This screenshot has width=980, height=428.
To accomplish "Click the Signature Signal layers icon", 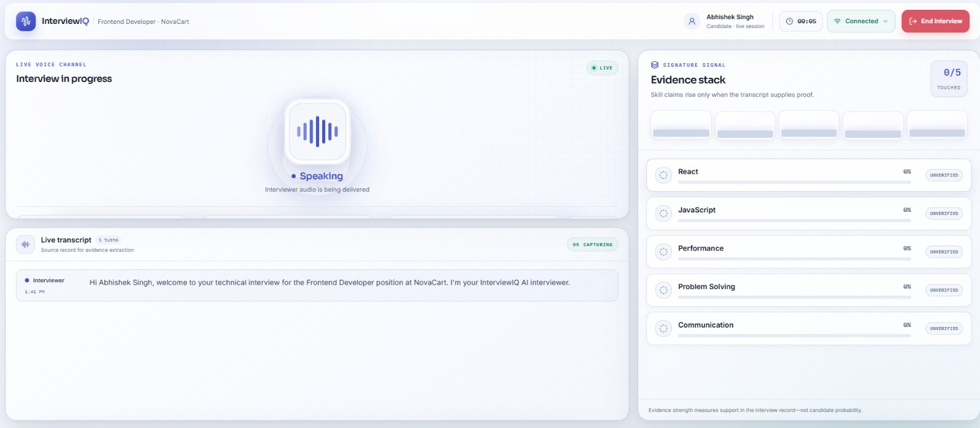I will [655, 65].
